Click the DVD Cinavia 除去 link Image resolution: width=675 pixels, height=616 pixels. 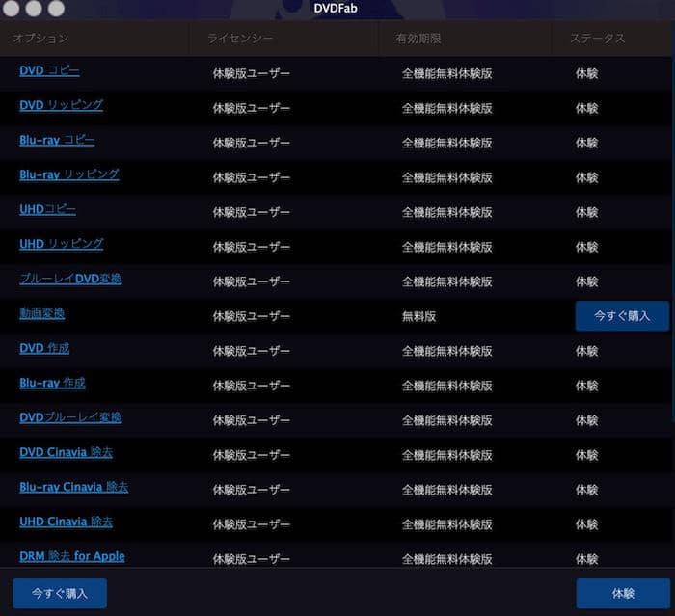coord(66,452)
